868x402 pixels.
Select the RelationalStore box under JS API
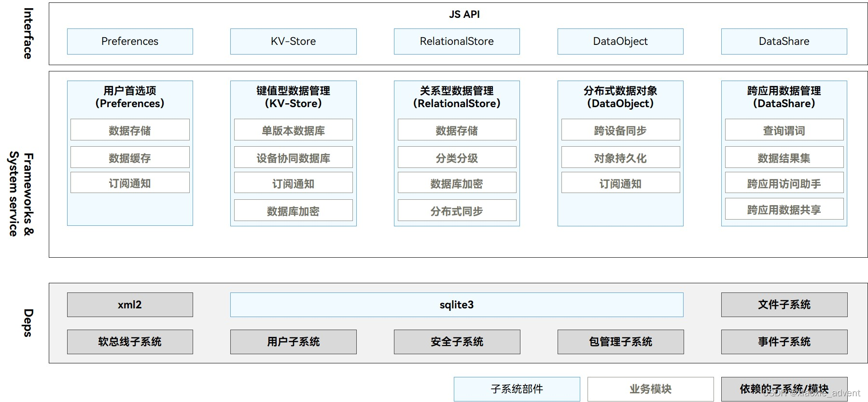click(457, 42)
